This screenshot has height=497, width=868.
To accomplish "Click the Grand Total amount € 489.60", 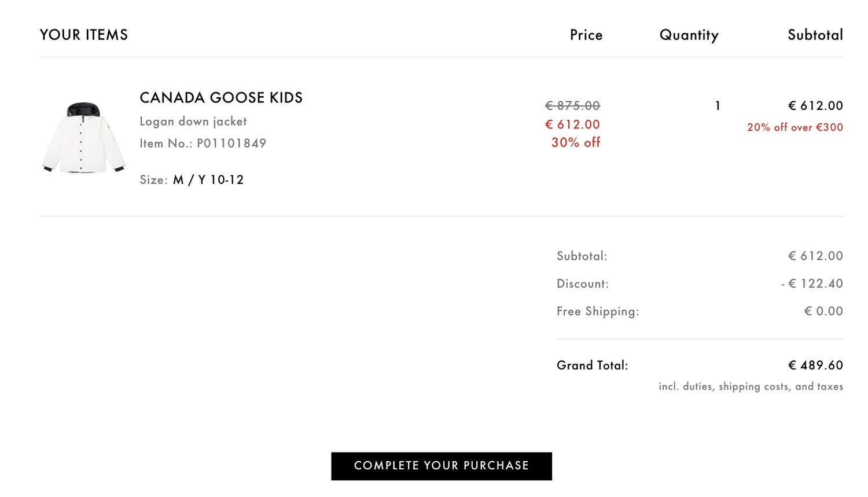I will pyautogui.click(x=816, y=366).
